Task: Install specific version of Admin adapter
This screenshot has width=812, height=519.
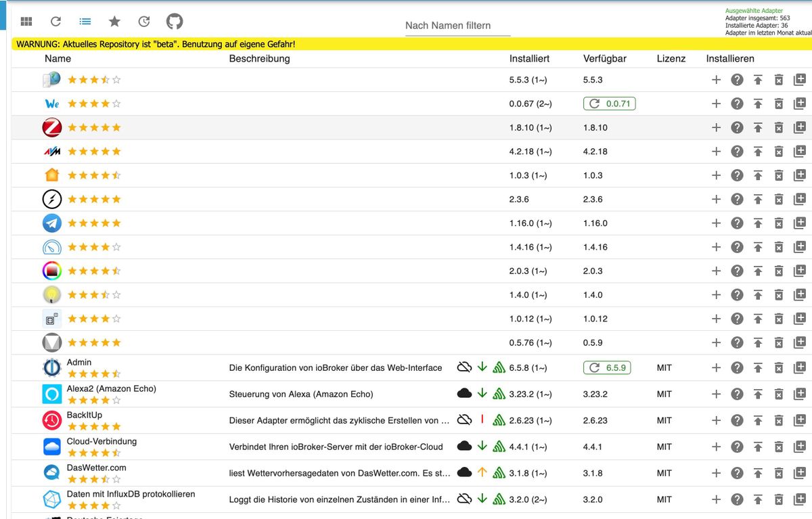Action: (x=799, y=367)
